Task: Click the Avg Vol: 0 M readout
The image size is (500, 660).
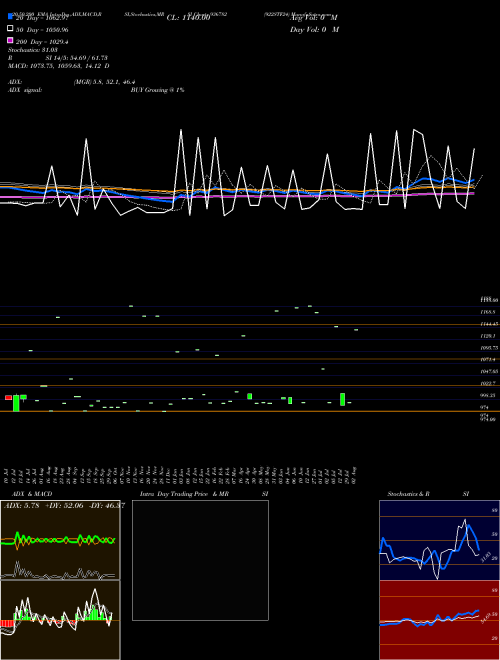Action: click(314, 18)
